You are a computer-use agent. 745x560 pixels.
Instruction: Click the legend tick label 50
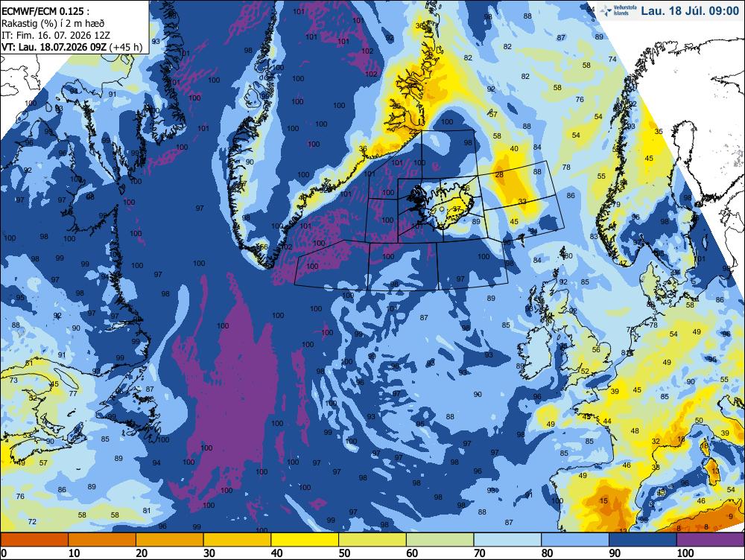pos(344,553)
